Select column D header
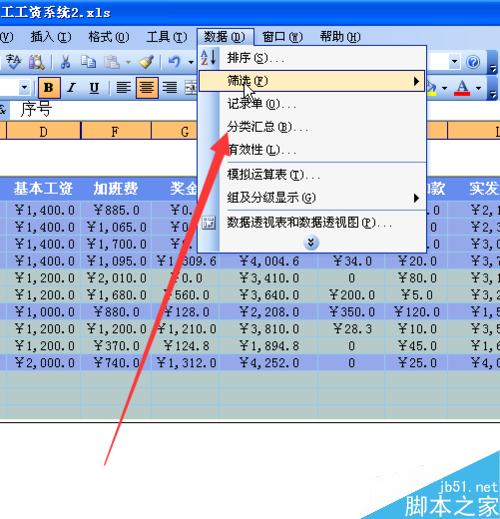 pos(43,132)
